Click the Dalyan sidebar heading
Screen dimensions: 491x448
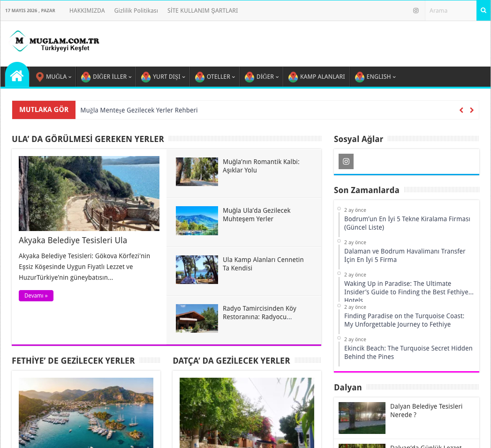point(347,387)
